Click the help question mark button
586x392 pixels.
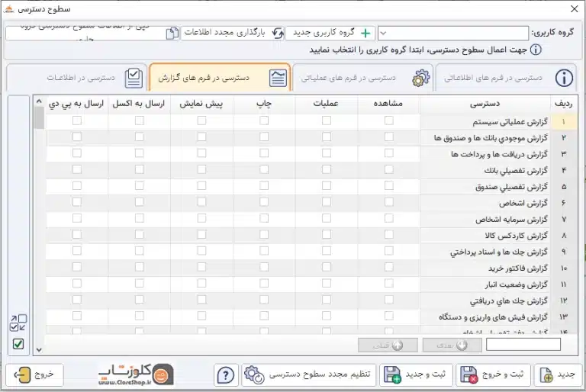tap(226, 374)
